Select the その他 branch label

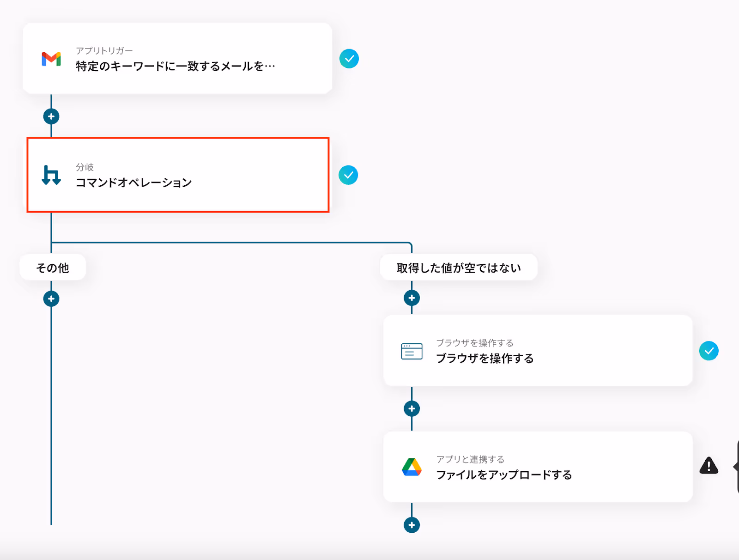53,268
